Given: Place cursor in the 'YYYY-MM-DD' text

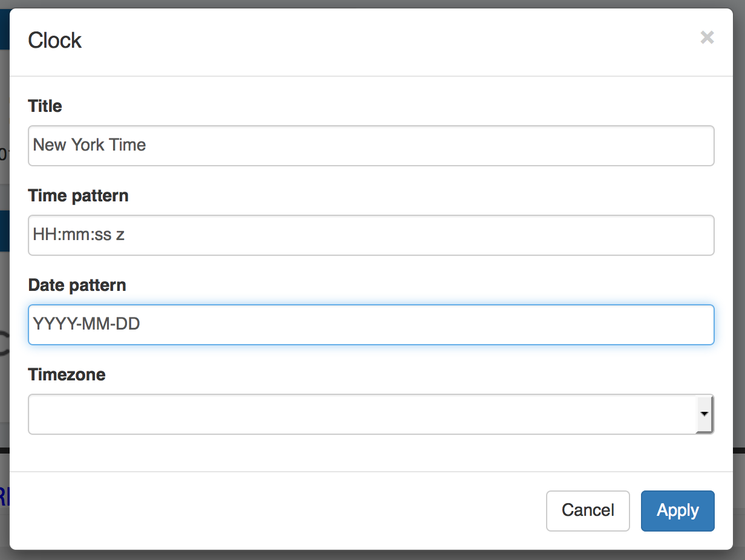Looking at the screenshot, I should tap(86, 325).
